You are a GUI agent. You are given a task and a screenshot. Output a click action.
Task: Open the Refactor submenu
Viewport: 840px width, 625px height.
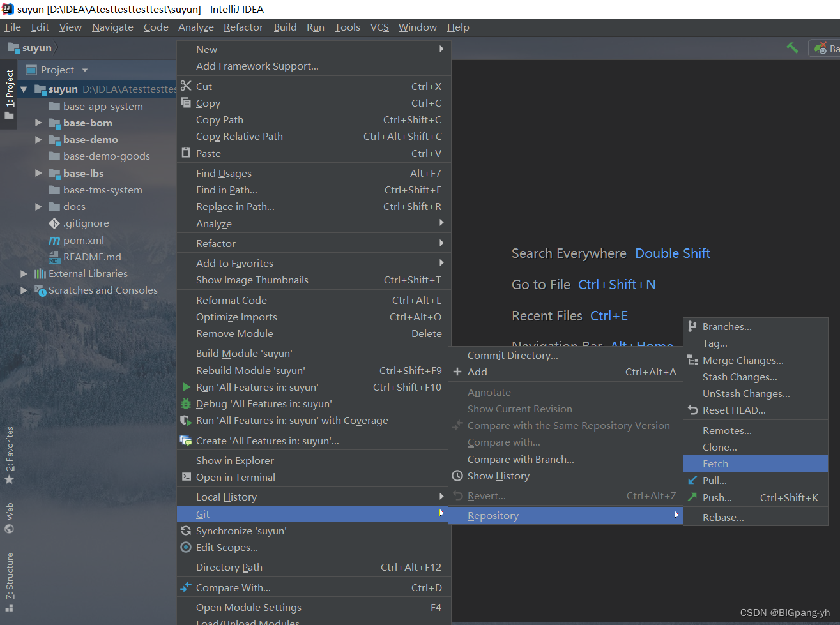point(314,243)
